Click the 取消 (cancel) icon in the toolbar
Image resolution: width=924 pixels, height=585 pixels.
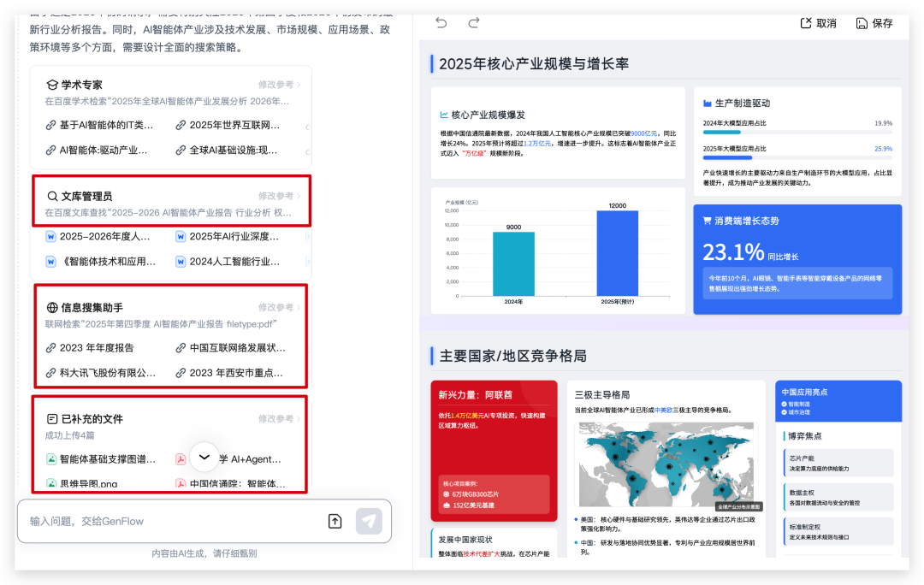point(807,23)
